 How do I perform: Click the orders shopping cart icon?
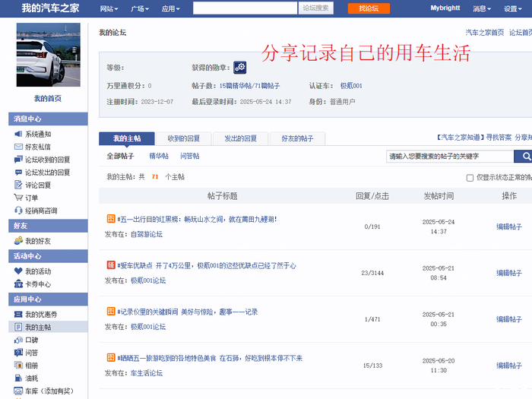coord(19,198)
